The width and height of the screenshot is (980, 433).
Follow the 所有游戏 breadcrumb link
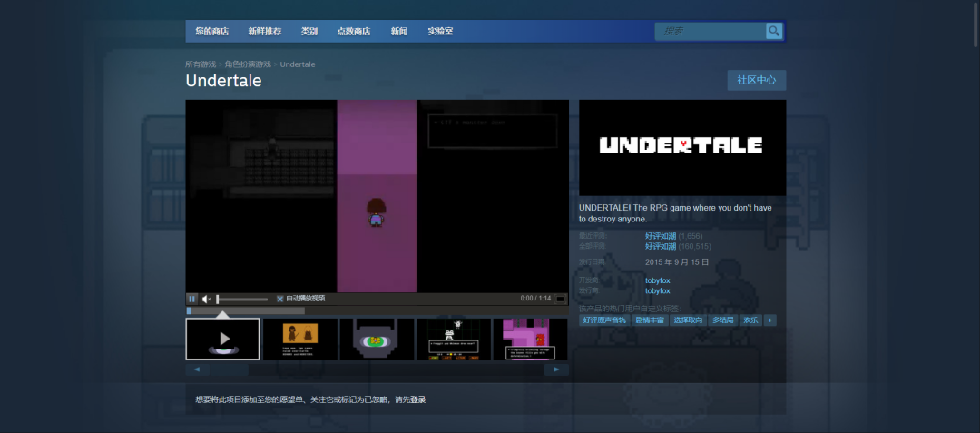click(x=201, y=64)
